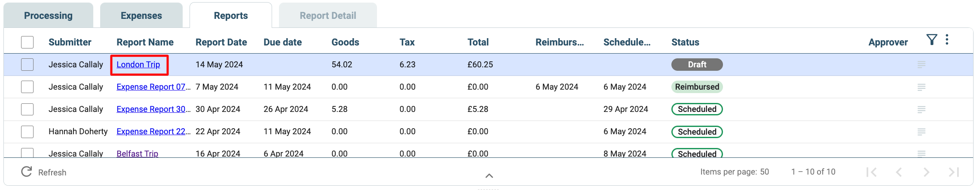The image size is (980, 190).
Task: Switch to the Processing tab
Action: (48, 15)
